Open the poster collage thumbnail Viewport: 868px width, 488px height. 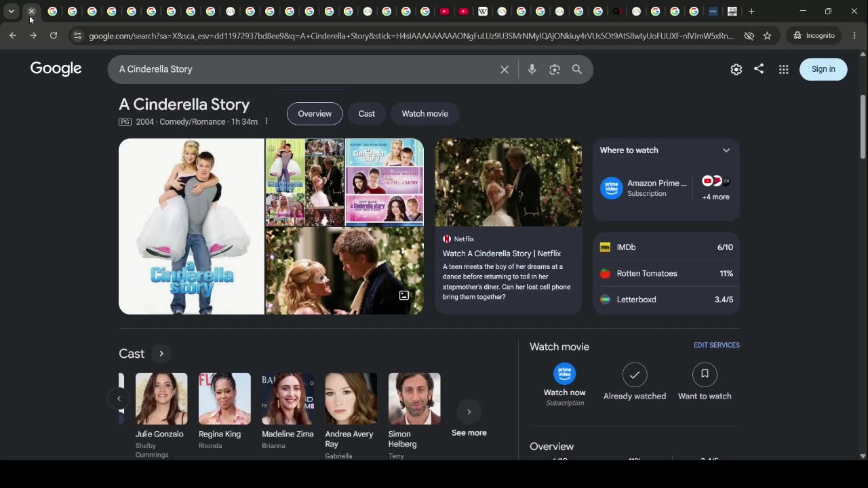click(305, 182)
